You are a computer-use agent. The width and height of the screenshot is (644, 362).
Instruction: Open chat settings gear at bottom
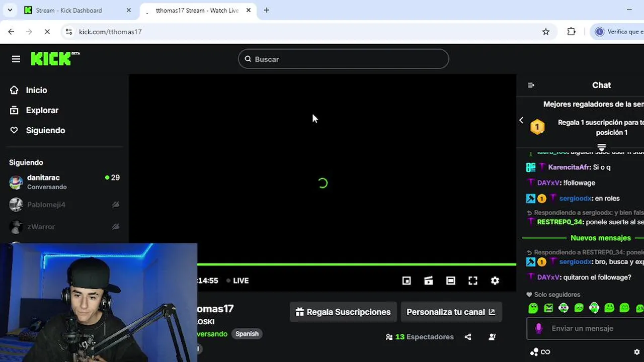pos(637,352)
